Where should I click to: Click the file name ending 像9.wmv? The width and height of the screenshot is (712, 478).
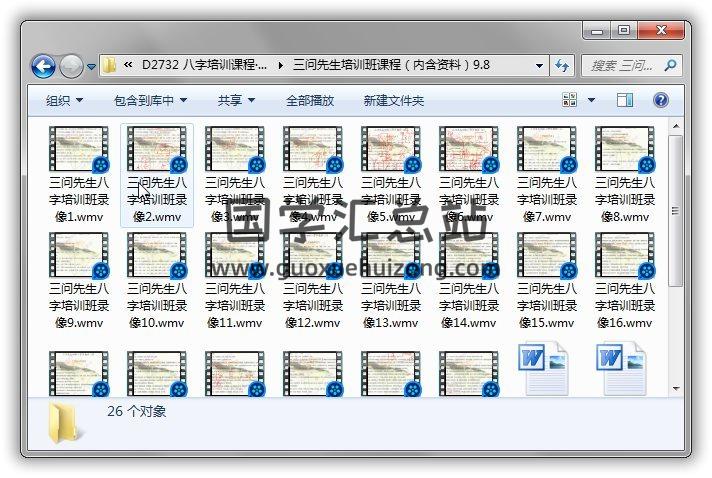click(x=79, y=306)
